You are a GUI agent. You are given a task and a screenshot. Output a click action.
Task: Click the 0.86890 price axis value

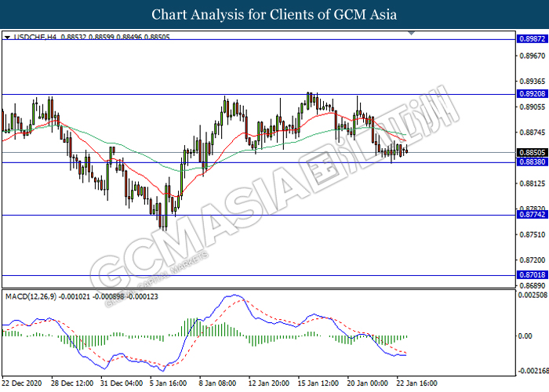point(533,285)
